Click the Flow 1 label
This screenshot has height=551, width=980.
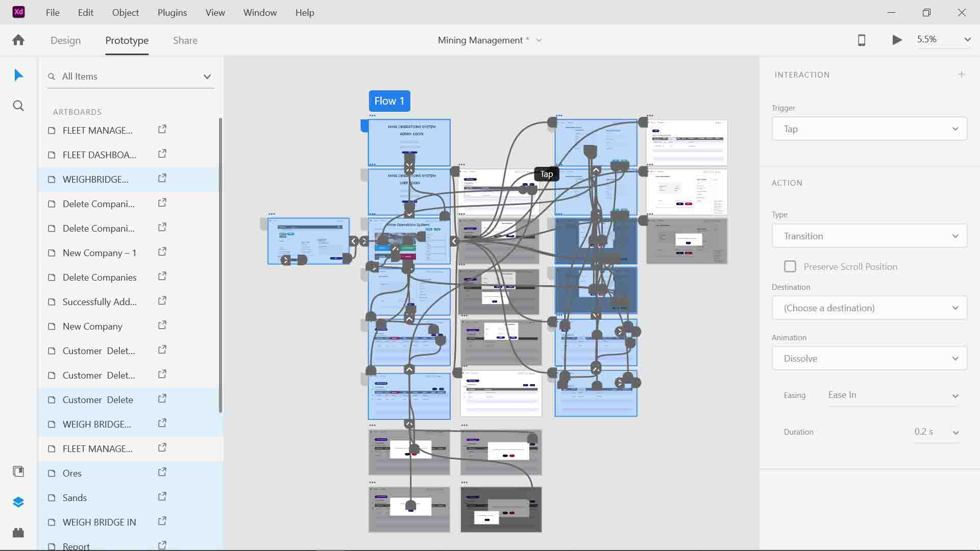389,101
